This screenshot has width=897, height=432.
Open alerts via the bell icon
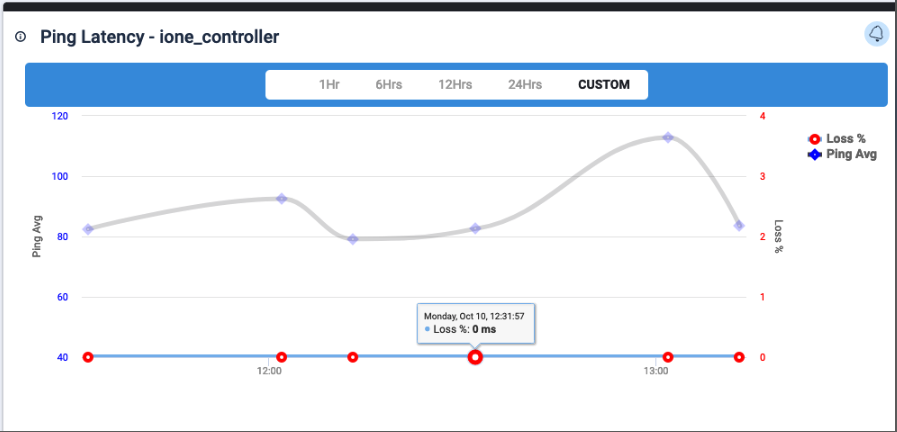(x=876, y=35)
